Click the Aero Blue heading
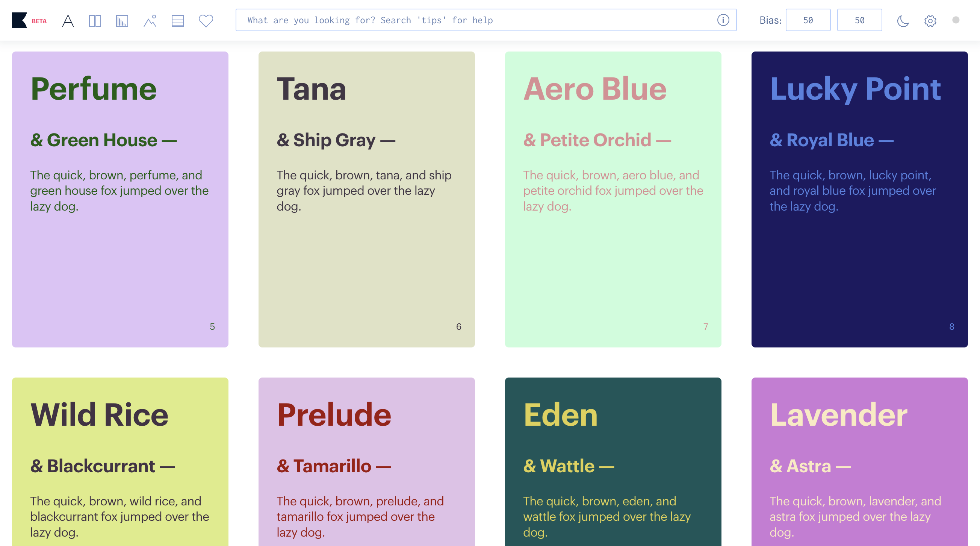The height and width of the screenshot is (546, 980). coord(594,89)
